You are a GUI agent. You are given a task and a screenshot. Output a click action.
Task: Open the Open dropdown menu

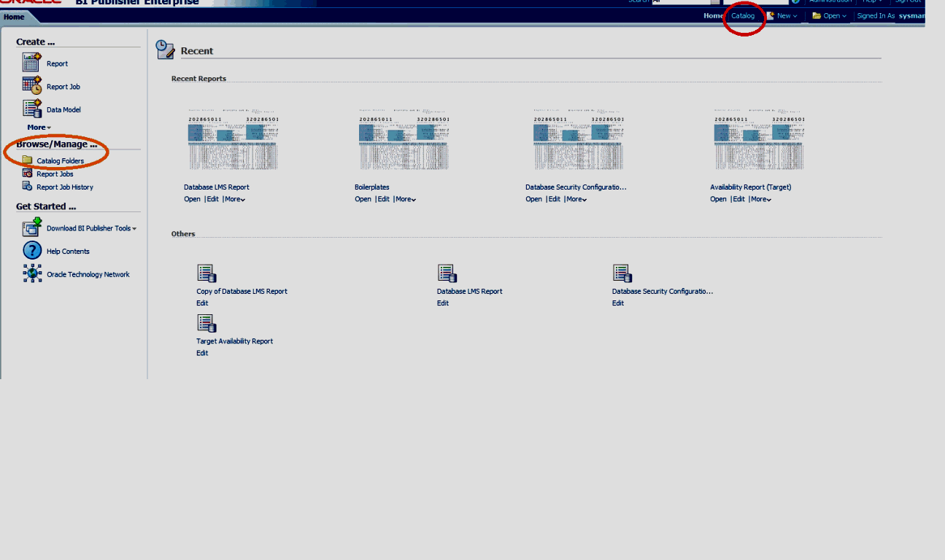pyautogui.click(x=835, y=15)
